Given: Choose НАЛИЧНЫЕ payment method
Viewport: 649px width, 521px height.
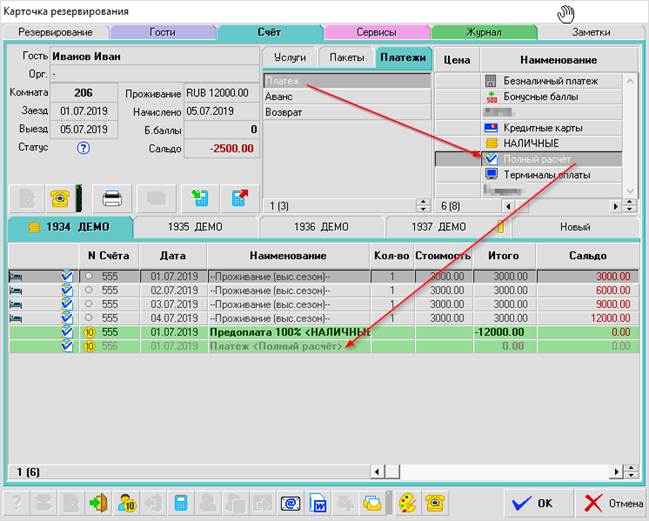Looking at the screenshot, I should click(531, 143).
